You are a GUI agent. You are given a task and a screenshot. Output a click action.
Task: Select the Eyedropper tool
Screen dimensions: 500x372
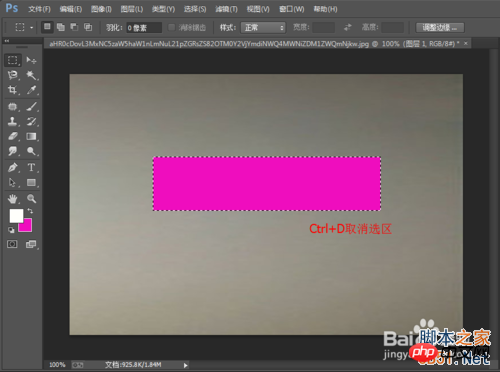point(31,90)
